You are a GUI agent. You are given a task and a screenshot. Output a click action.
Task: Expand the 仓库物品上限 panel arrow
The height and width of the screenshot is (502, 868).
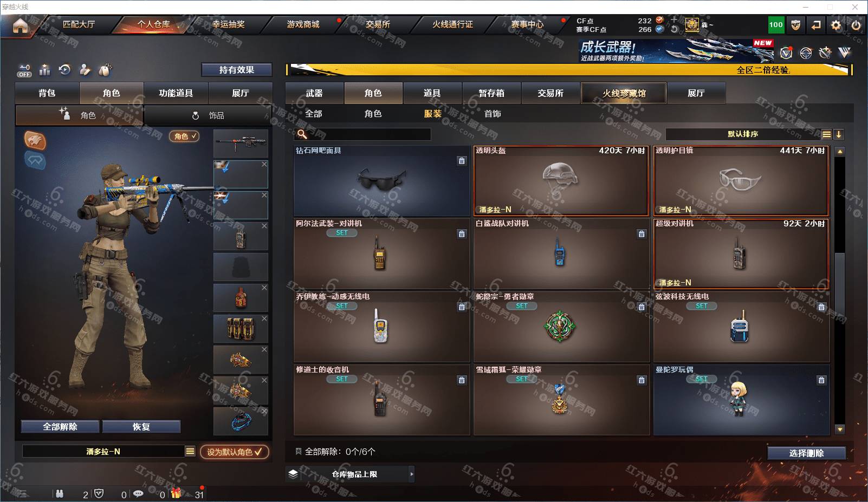coord(412,474)
